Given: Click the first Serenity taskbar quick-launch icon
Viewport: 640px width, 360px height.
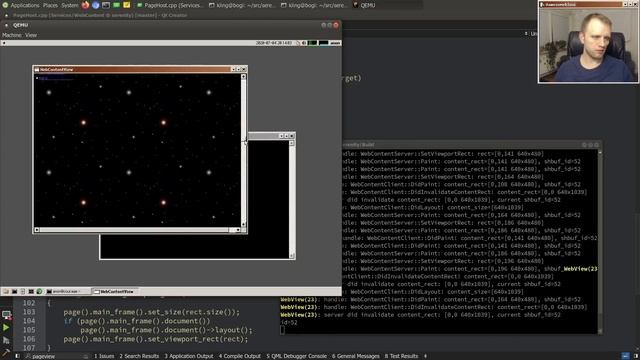Looking at the screenshot, I should (x=6, y=291).
